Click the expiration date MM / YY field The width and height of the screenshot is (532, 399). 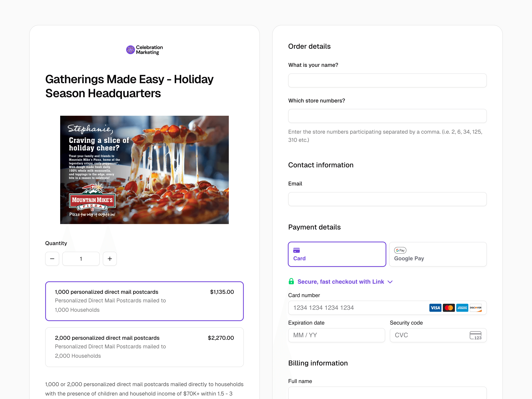(x=336, y=335)
